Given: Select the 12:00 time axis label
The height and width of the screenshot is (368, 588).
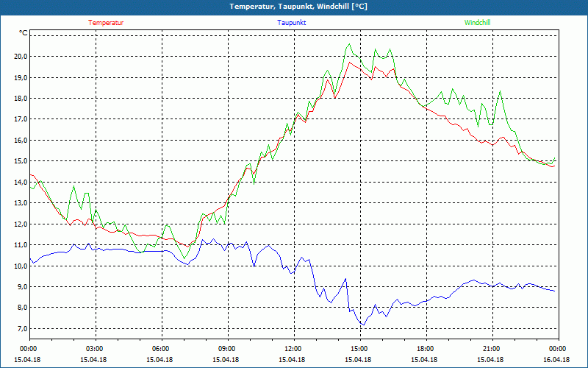Looking at the screenshot, I should pyautogui.click(x=293, y=349).
